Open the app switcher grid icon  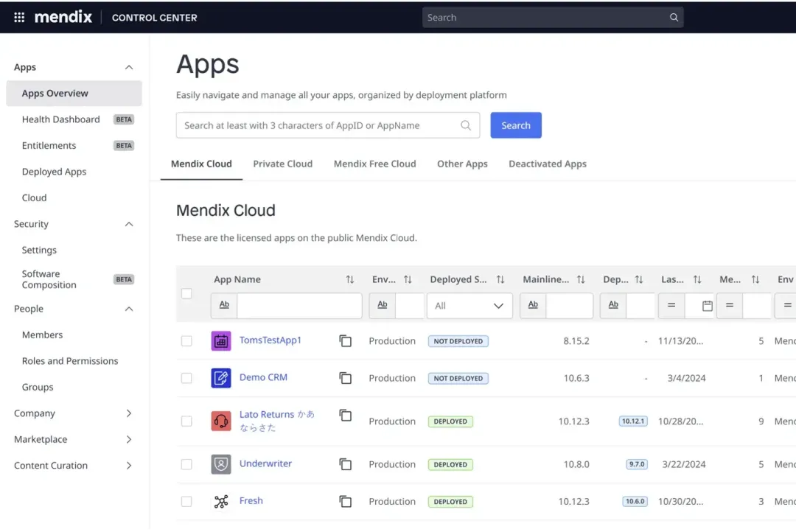pos(19,17)
